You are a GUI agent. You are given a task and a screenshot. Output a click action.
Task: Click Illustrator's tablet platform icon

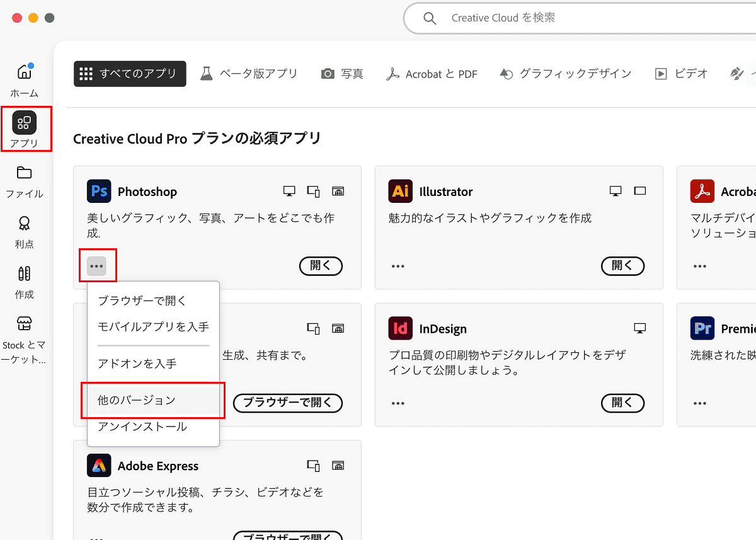click(640, 190)
